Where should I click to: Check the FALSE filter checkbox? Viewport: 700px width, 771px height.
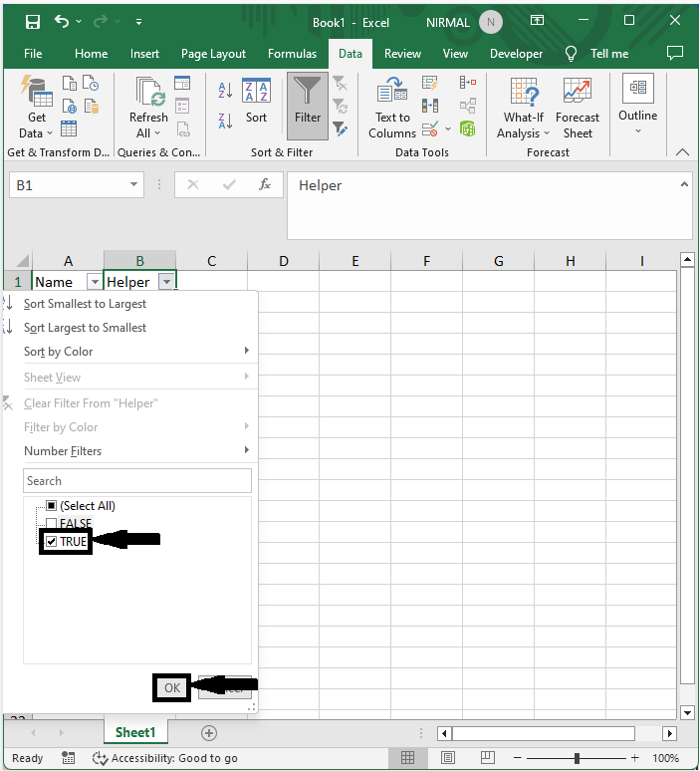pyautogui.click(x=51, y=523)
